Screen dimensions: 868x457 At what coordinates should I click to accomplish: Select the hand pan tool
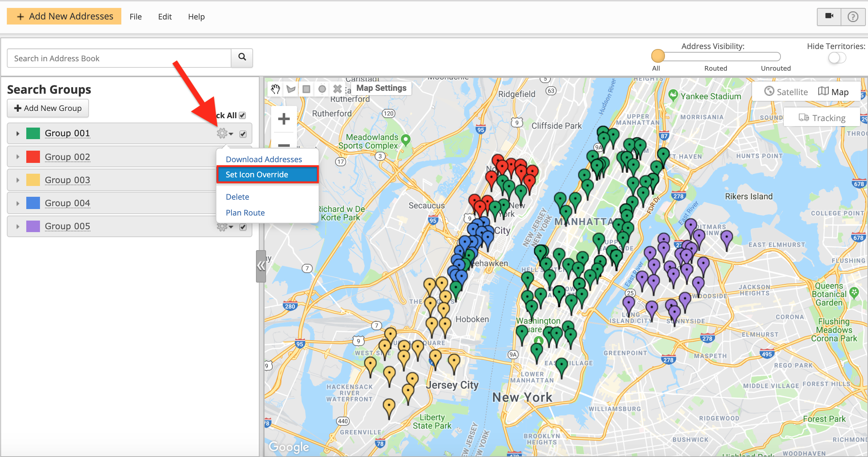coord(275,89)
